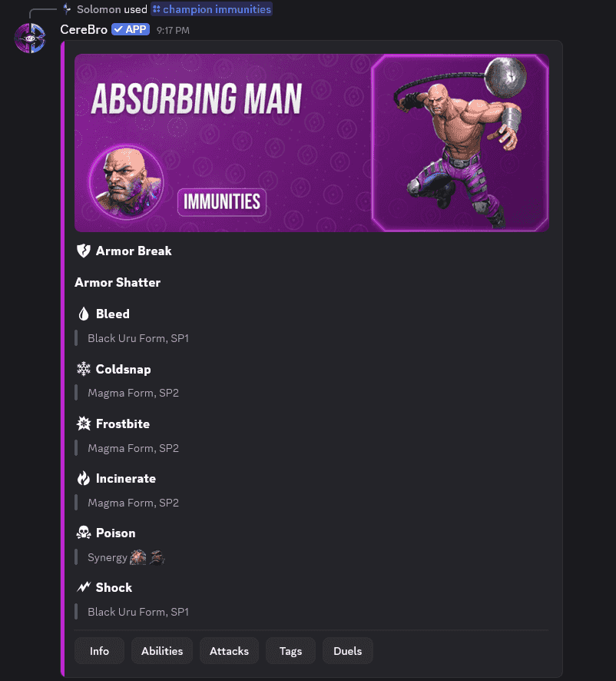Click the Shock lightning icon
The width and height of the screenshot is (616, 681).
pyautogui.click(x=84, y=587)
